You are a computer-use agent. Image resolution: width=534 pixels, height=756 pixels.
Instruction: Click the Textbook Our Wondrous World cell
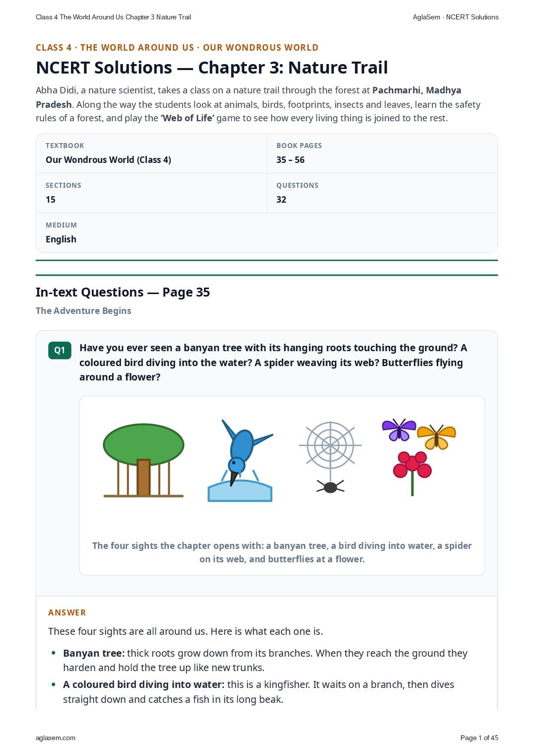coord(151,153)
